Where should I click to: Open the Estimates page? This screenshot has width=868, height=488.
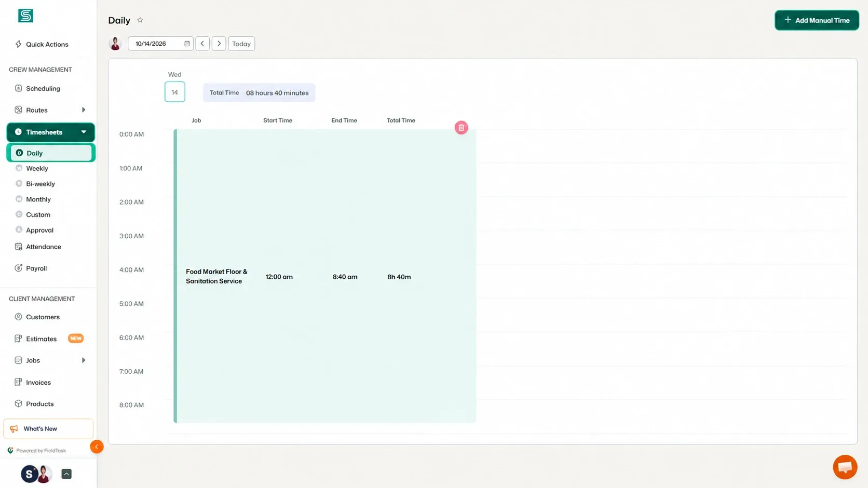[41, 338]
